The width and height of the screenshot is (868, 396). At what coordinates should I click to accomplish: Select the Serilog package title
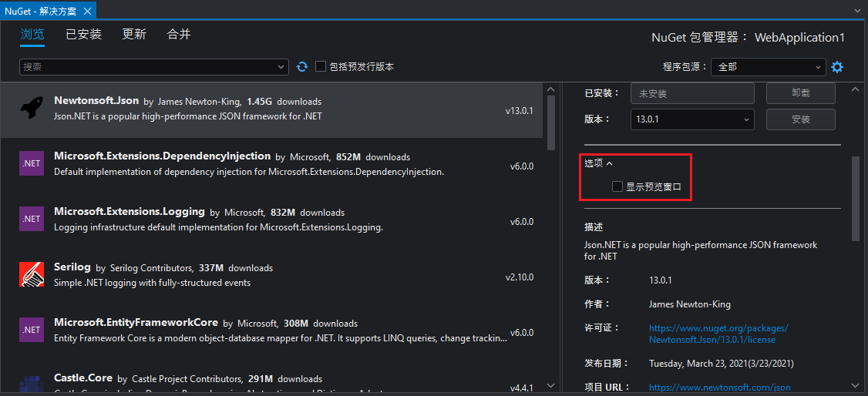[x=72, y=267]
